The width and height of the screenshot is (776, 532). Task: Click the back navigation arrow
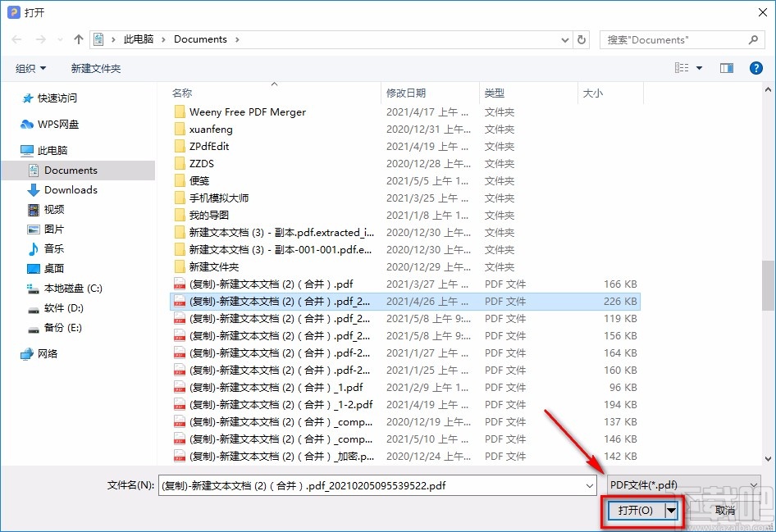tap(15, 39)
